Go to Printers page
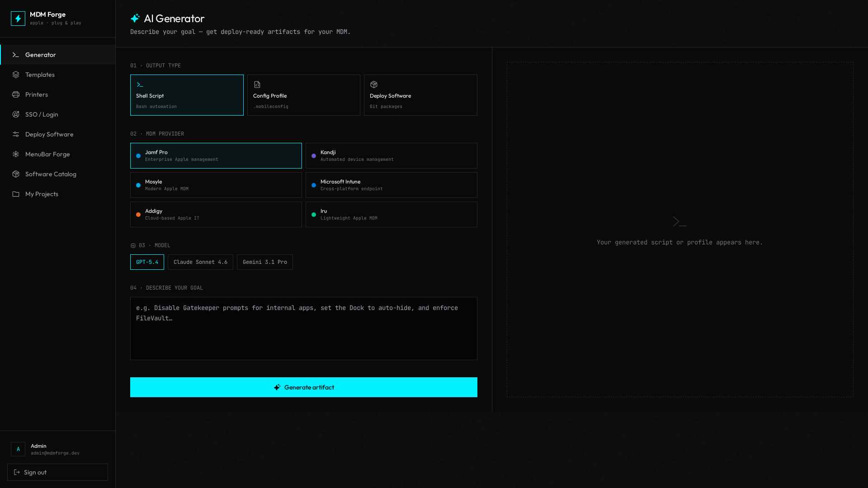Viewport: 868px width, 488px height. [57, 94]
